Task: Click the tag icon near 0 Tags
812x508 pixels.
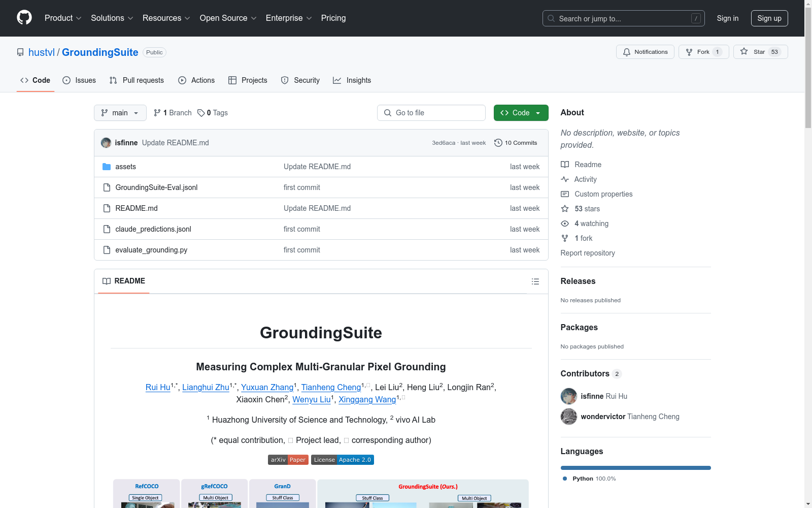Action: pos(201,113)
